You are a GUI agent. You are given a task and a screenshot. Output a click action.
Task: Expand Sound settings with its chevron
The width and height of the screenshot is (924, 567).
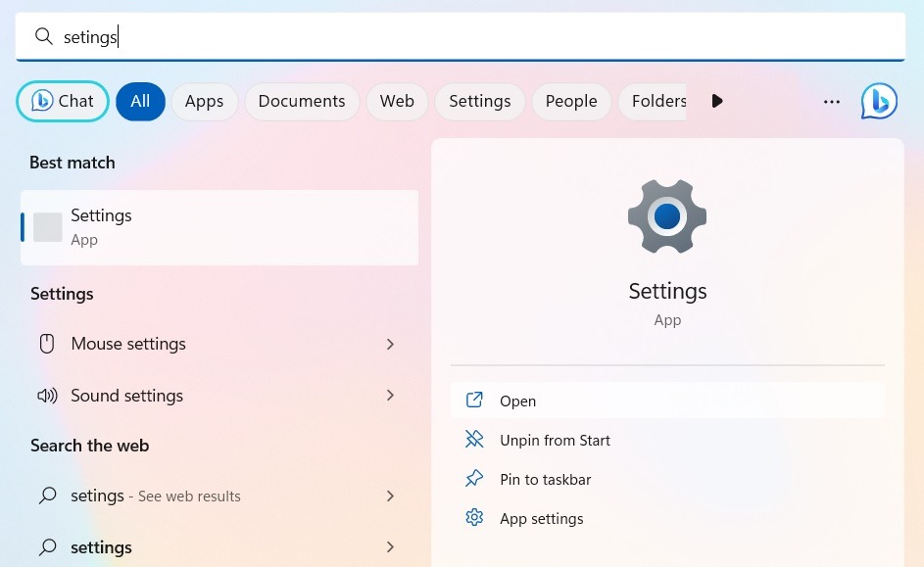(390, 396)
